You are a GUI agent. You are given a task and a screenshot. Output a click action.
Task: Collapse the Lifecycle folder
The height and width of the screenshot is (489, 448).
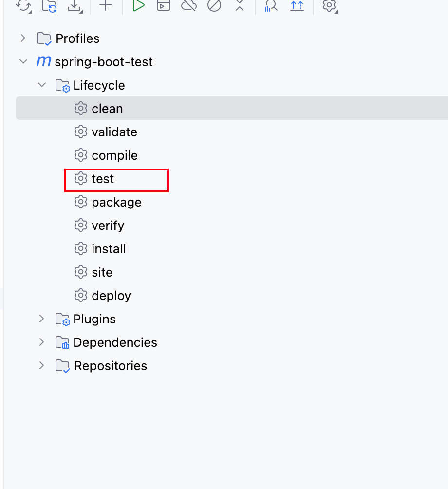[x=42, y=85]
